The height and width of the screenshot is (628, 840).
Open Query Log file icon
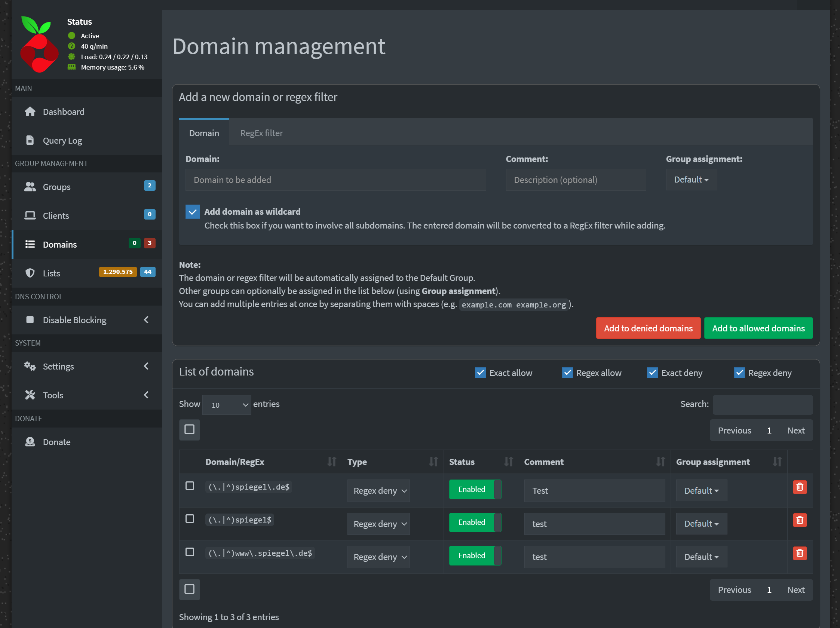click(x=30, y=141)
